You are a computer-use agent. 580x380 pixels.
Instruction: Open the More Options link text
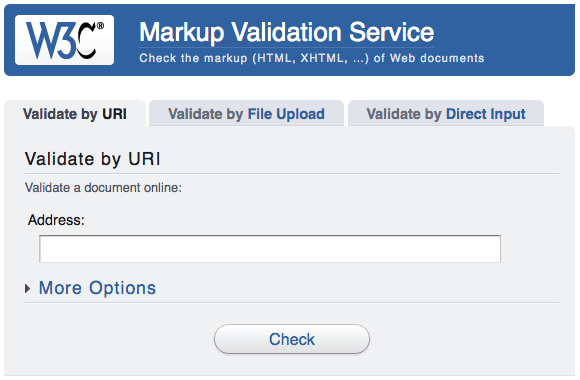point(97,288)
